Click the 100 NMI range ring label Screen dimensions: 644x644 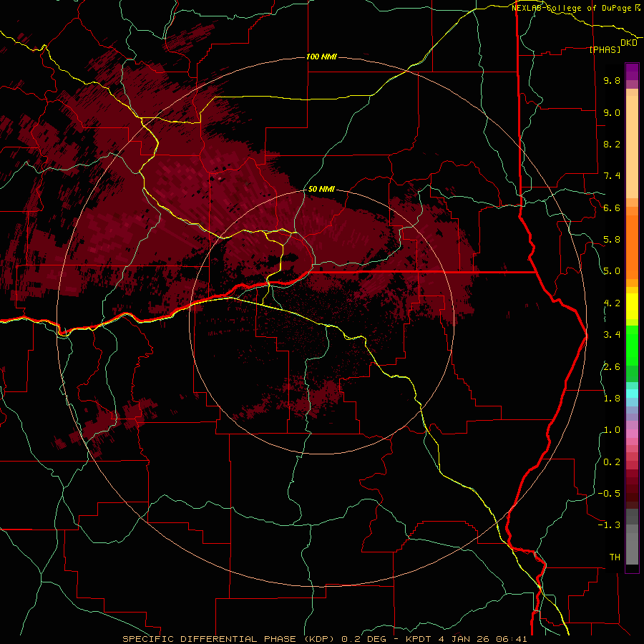point(321,57)
